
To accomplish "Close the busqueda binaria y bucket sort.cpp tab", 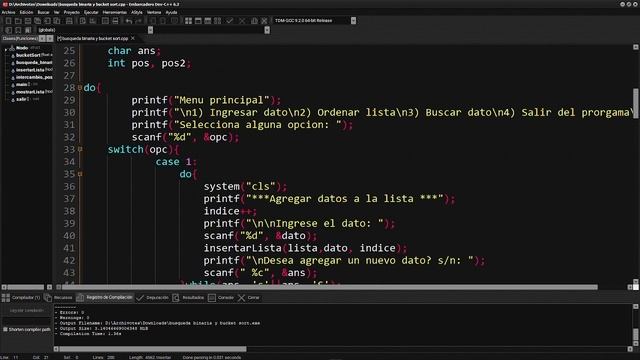I will 133,38.
